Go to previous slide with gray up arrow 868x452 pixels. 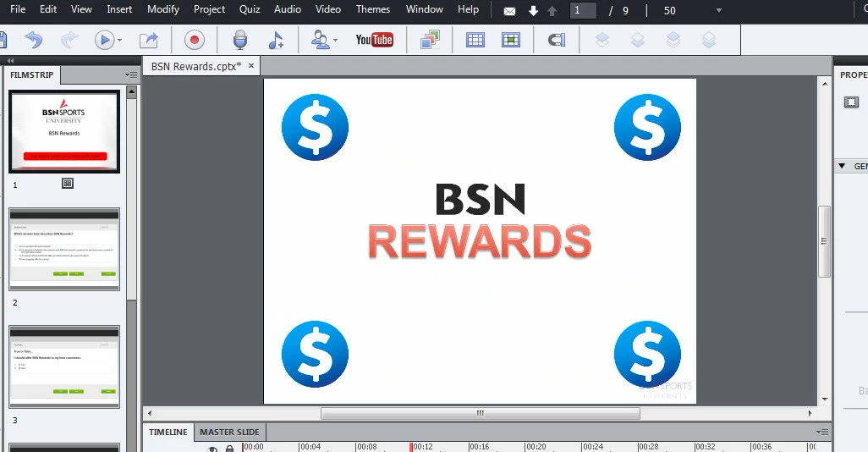(x=552, y=10)
